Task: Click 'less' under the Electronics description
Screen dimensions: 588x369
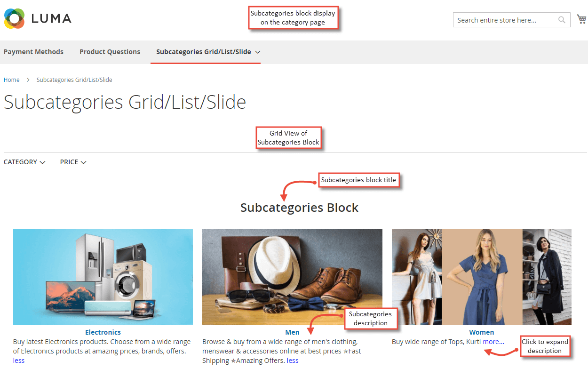Action: pos(19,360)
